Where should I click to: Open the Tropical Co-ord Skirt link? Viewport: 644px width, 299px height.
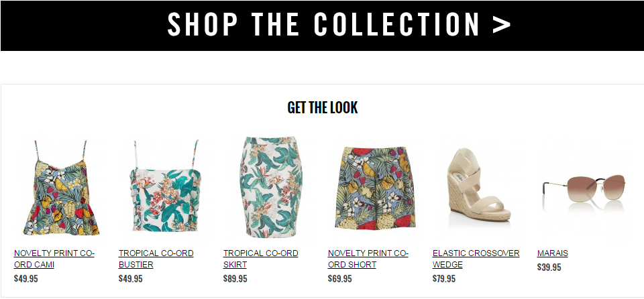[x=261, y=259]
